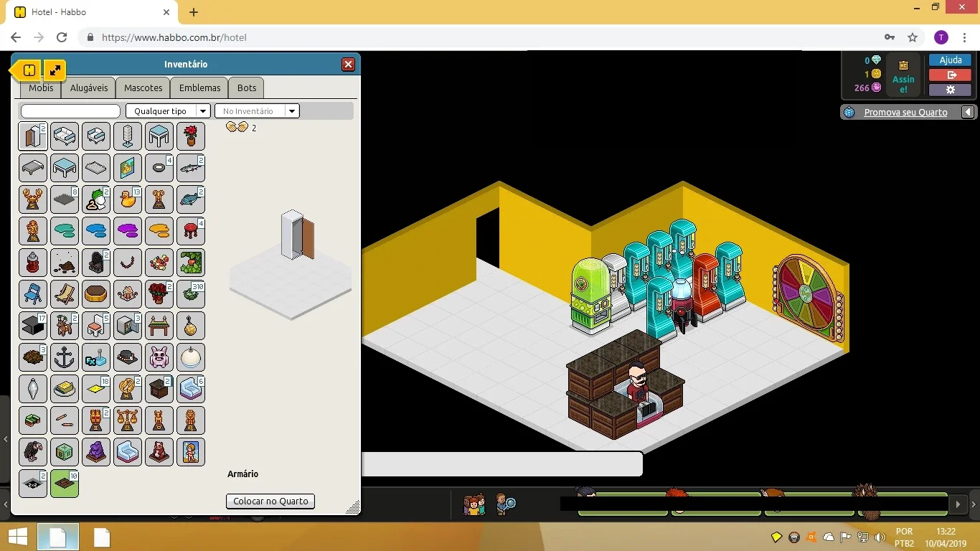Open the Mobis tab
The width and height of the screenshot is (980, 551).
click(x=41, y=88)
